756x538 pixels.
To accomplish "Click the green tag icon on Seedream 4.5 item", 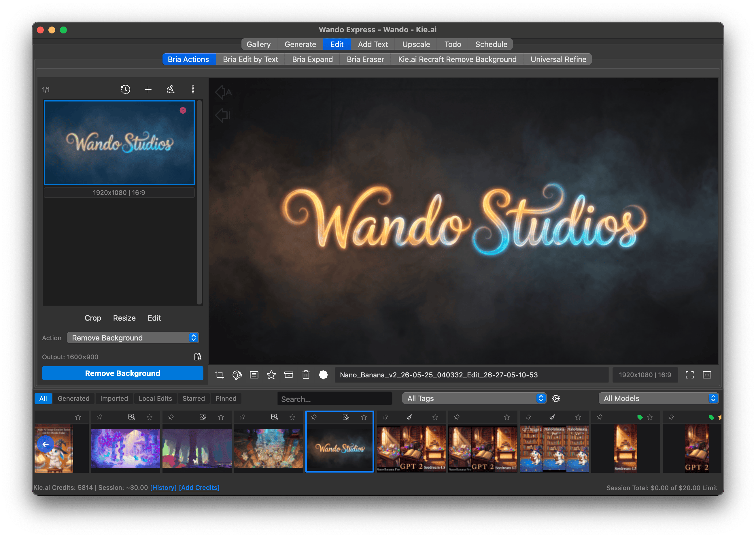I will [640, 417].
